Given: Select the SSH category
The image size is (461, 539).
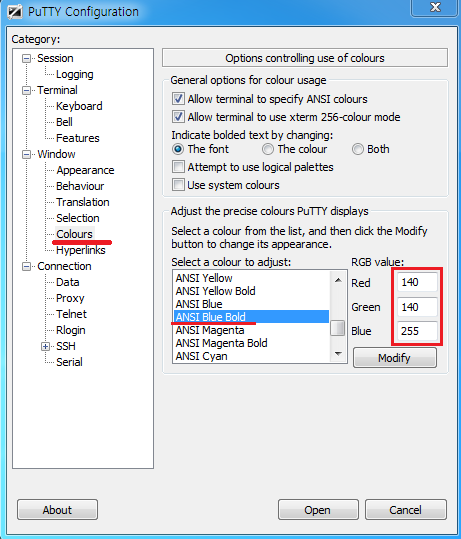Looking at the screenshot, I should 66,346.
